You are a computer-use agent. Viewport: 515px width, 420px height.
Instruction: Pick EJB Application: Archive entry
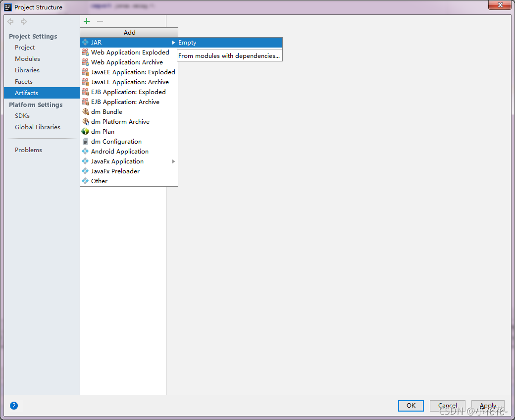click(129, 102)
